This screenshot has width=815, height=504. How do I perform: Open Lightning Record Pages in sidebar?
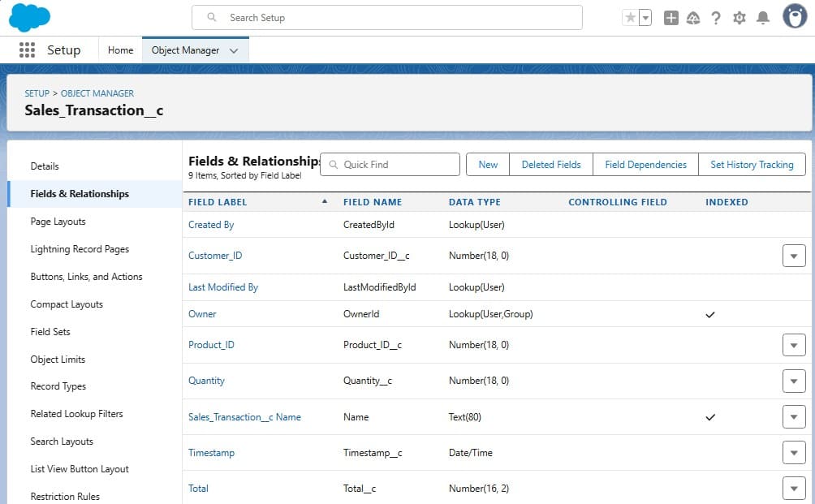(80, 249)
